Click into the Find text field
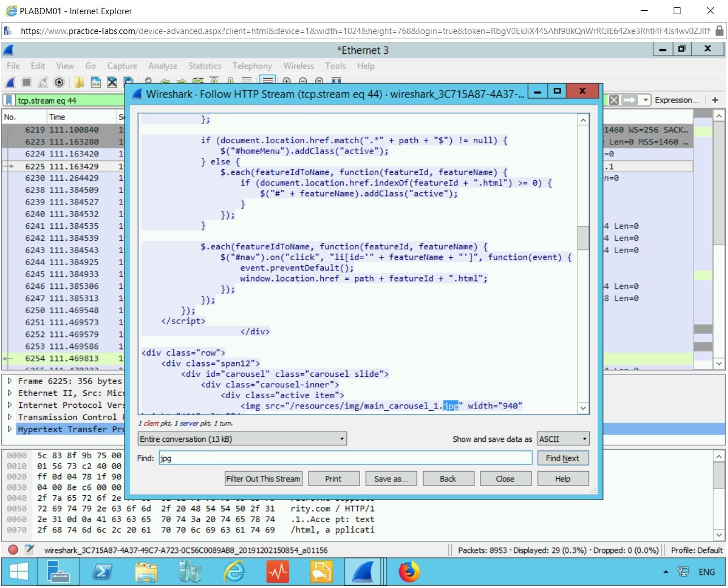This screenshot has height=588, width=728. tap(345, 458)
